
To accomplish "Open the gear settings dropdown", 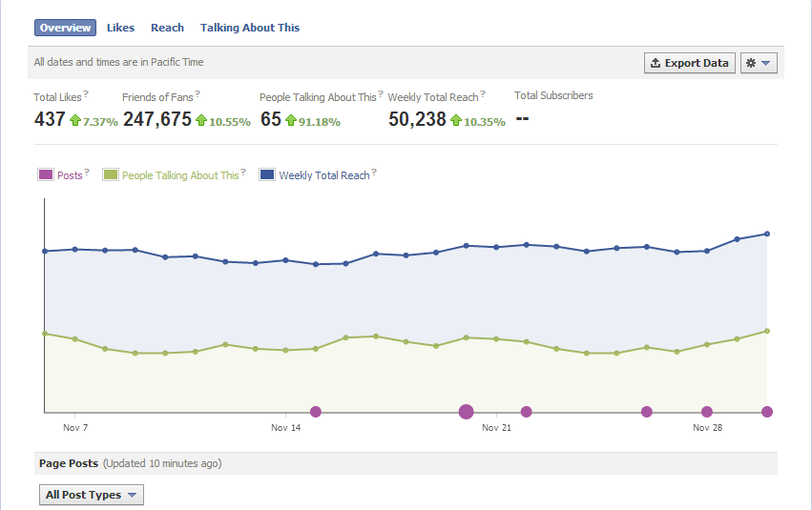I will point(760,63).
